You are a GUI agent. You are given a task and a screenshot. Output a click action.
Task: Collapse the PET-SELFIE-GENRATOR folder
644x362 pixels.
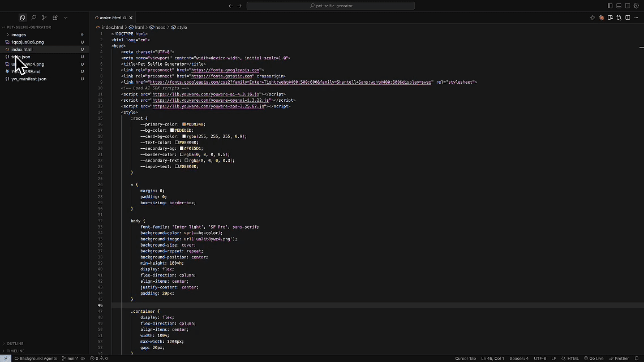pos(31,27)
